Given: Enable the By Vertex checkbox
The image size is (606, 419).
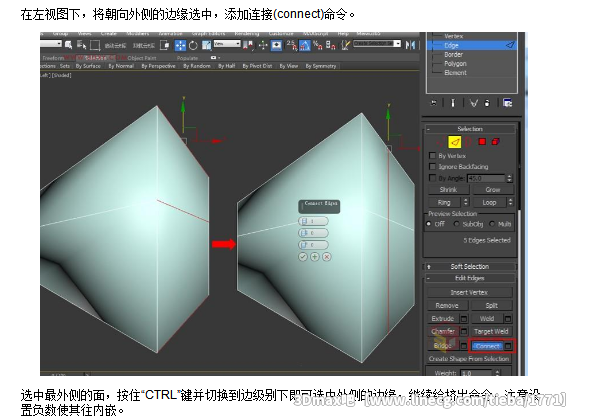Looking at the screenshot, I should click(432, 156).
